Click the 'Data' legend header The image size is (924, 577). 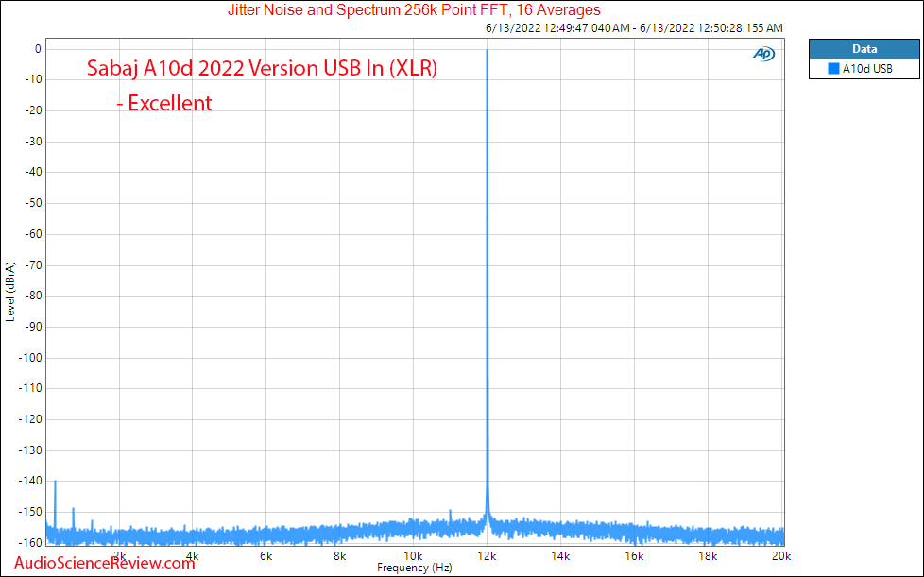pos(864,49)
